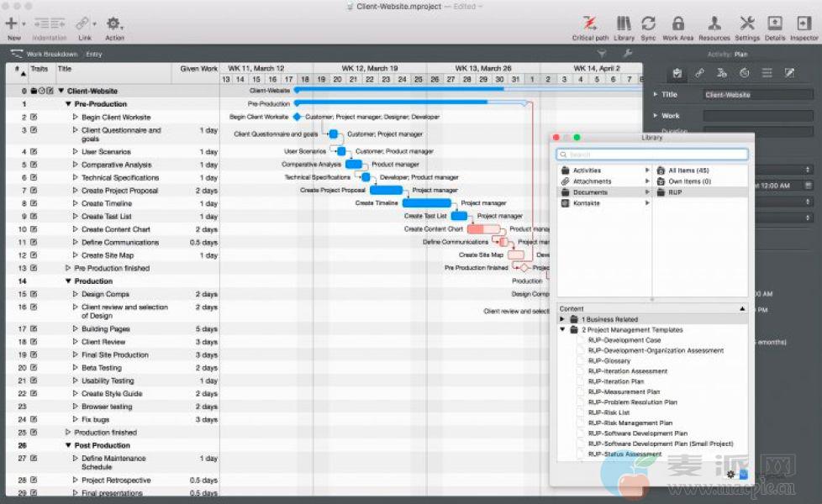Click the Given Work column header
Image resolution: width=822 pixels, height=504 pixels.
[x=198, y=69]
